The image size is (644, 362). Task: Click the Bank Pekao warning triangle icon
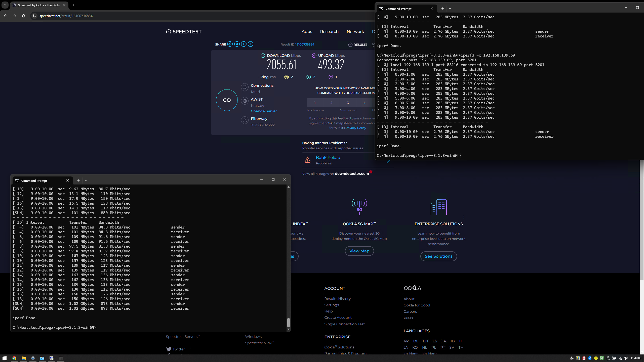pos(307,160)
